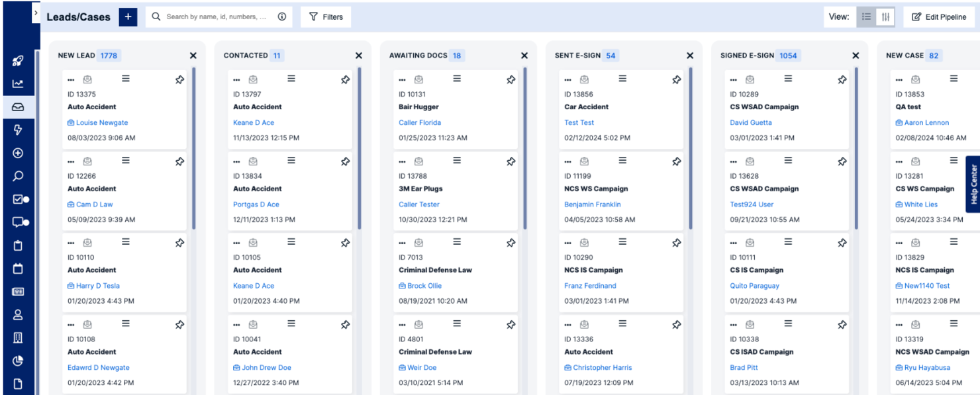Open the chat messages icon in the sidebar
Viewport: 980px width, 395px height.
click(19, 222)
